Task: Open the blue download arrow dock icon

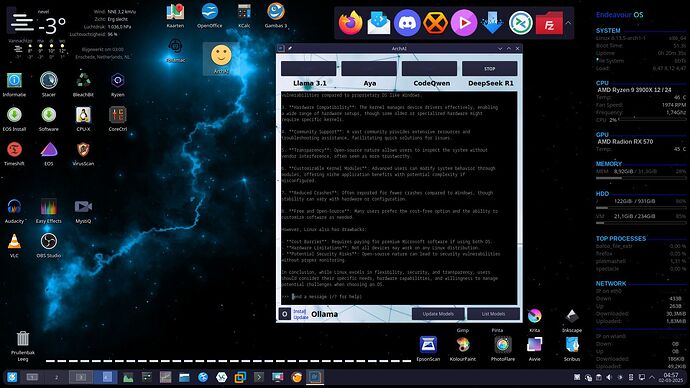Action: (492, 23)
